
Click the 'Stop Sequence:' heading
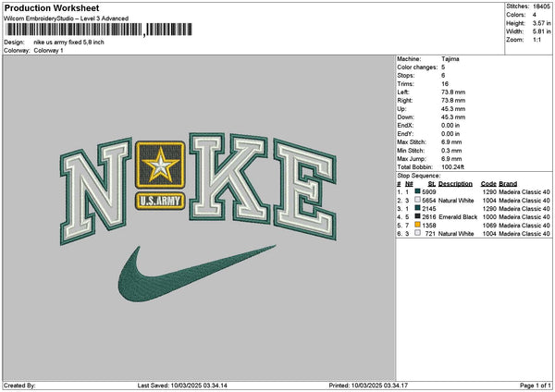(x=419, y=176)
